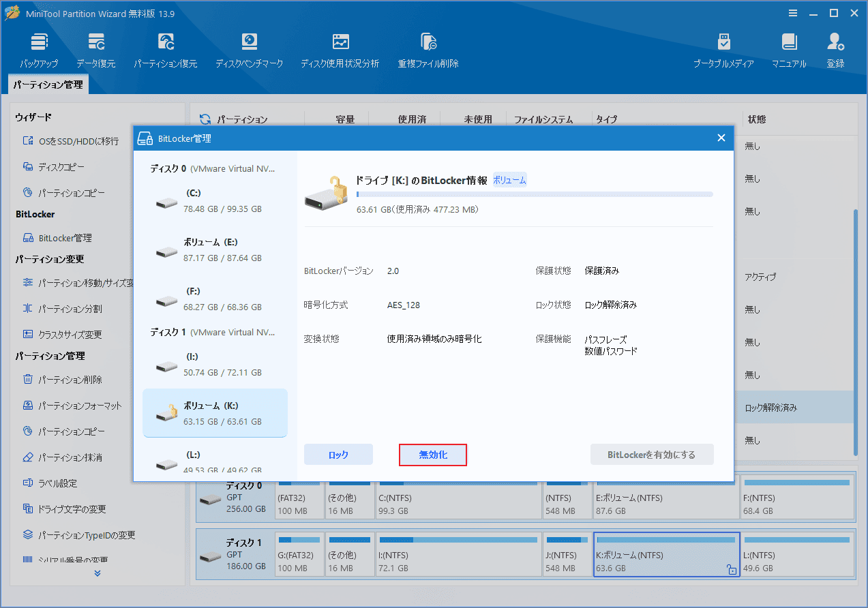Select ボリューム (K:) in BitLocker list
Screen dimensions: 868x608
click(215, 413)
